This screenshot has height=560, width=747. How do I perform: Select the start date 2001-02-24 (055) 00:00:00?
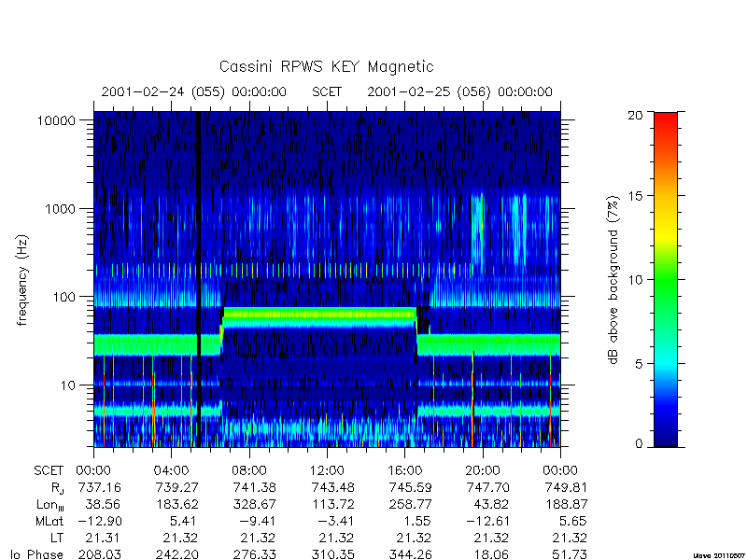194,91
